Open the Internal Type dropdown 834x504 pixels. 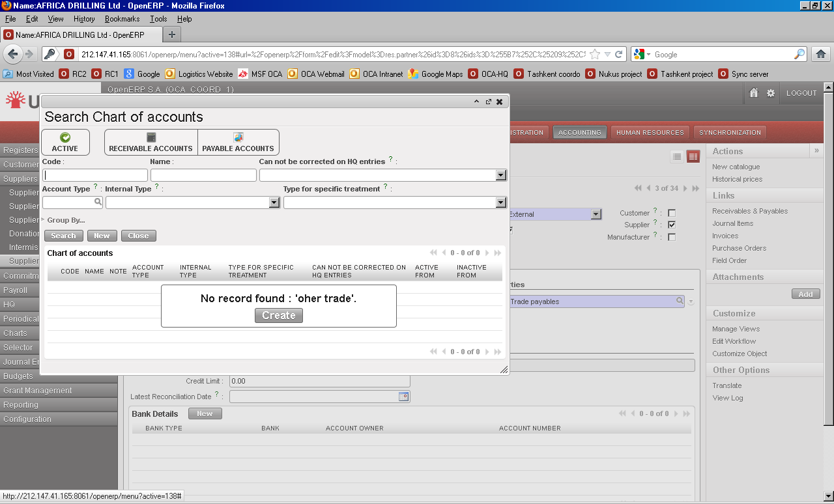pos(274,203)
